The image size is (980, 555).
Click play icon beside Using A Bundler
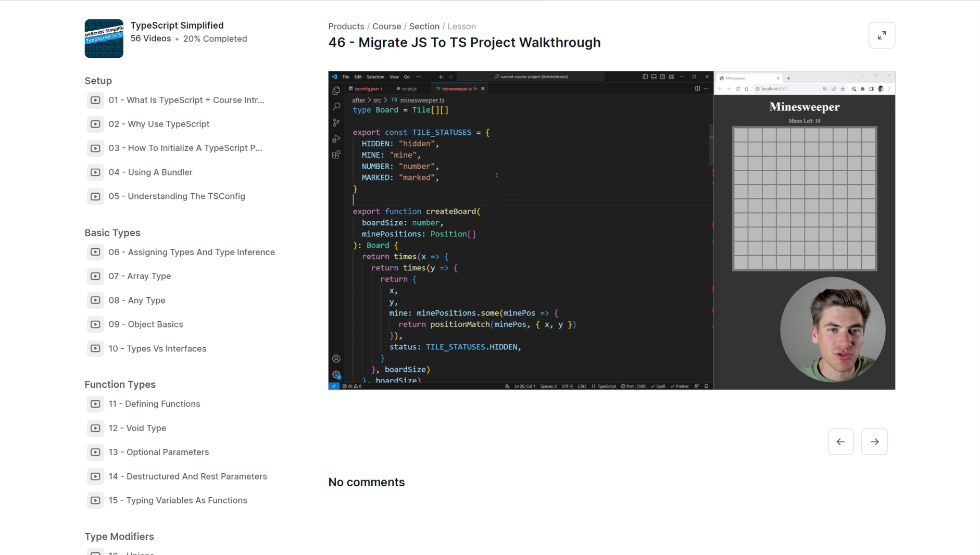point(95,172)
